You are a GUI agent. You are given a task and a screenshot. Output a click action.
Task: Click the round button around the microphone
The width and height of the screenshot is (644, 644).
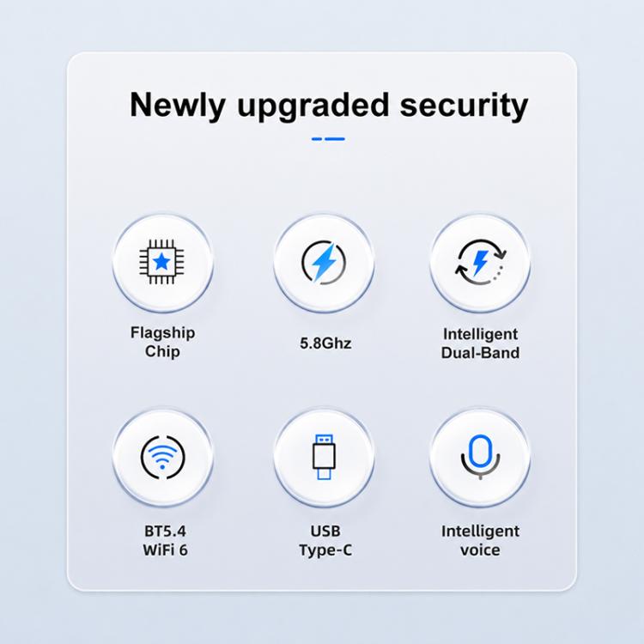480,457
